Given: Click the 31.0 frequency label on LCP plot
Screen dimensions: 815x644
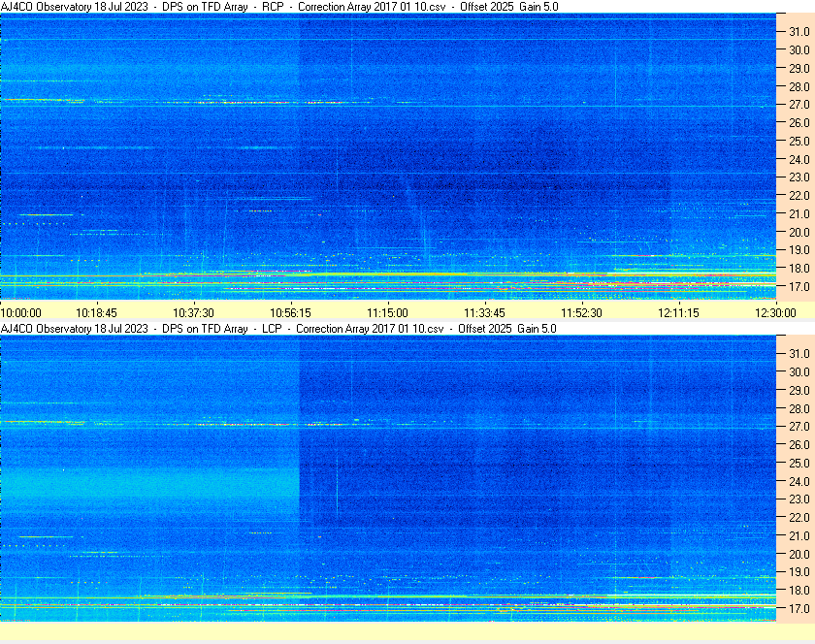Looking at the screenshot, I should (799, 353).
